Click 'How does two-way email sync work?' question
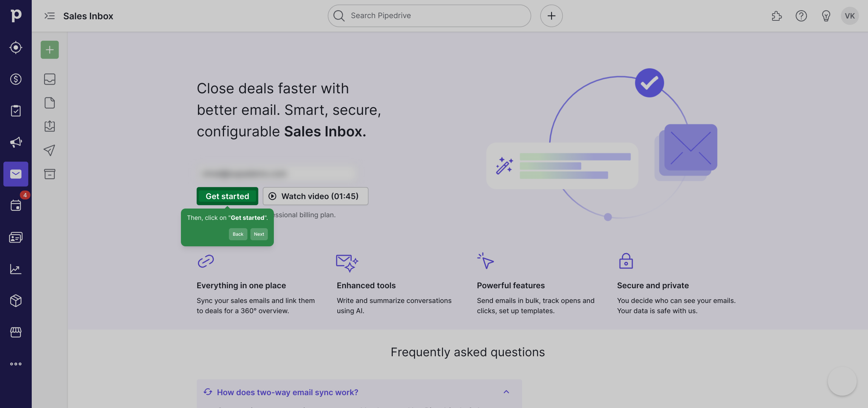 [x=287, y=393]
